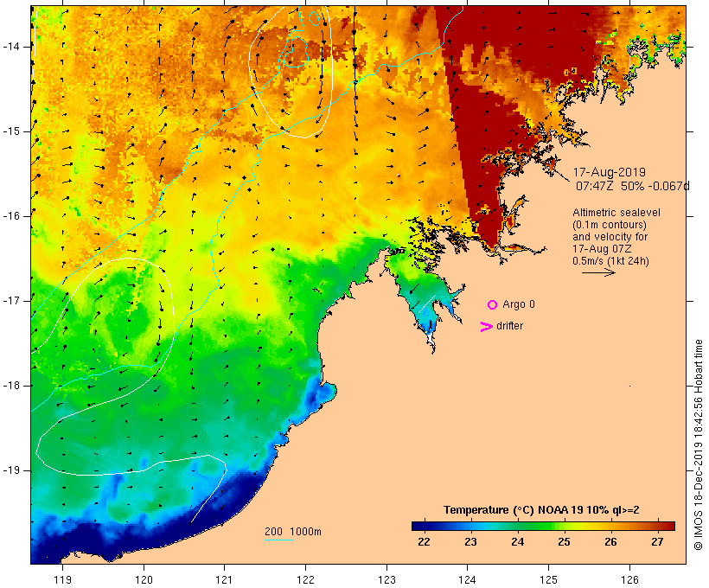The width and height of the screenshot is (709, 588).
Task: Click the '(0.1m contours)' caption line
Action: [610, 225]
